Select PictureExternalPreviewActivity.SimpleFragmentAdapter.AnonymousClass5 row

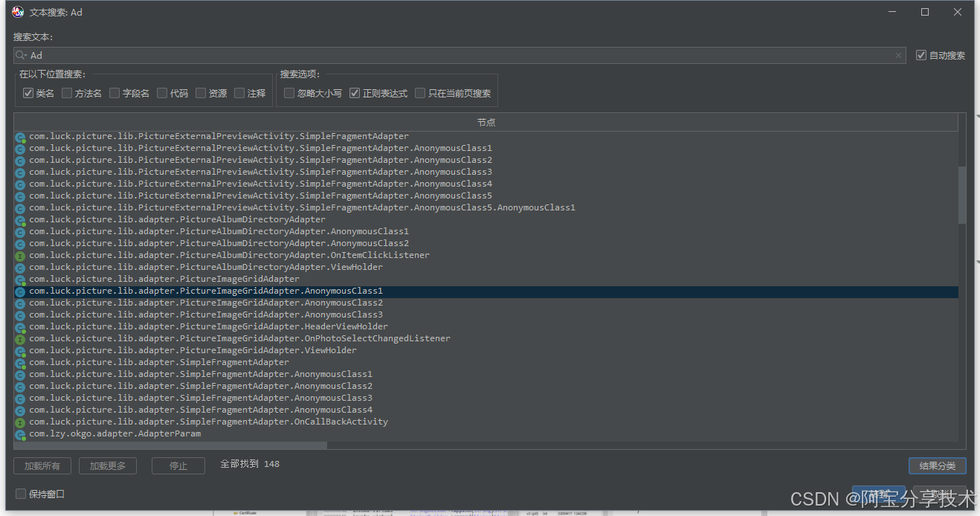pos(486,196)
